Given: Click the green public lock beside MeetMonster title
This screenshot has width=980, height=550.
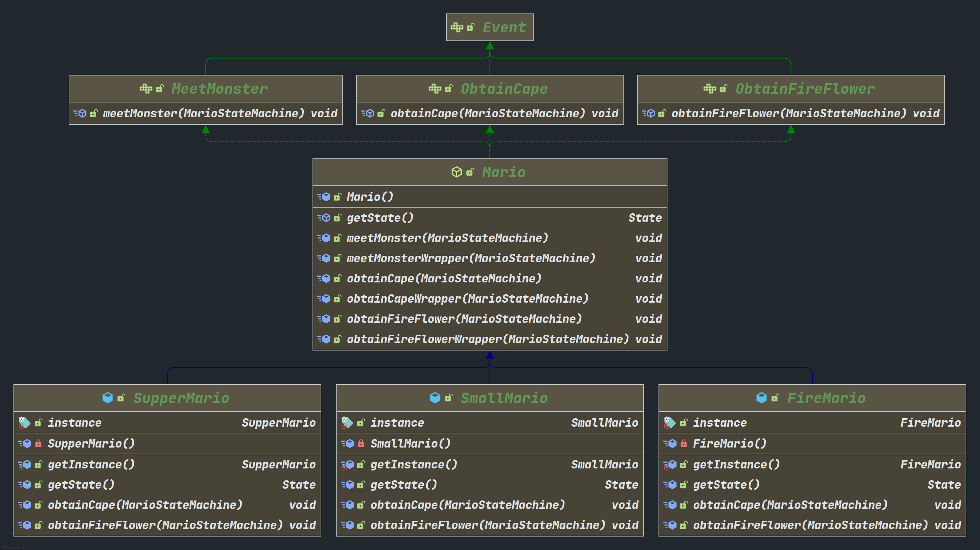Looking at the screenshot, I should (x=160, y=89).
